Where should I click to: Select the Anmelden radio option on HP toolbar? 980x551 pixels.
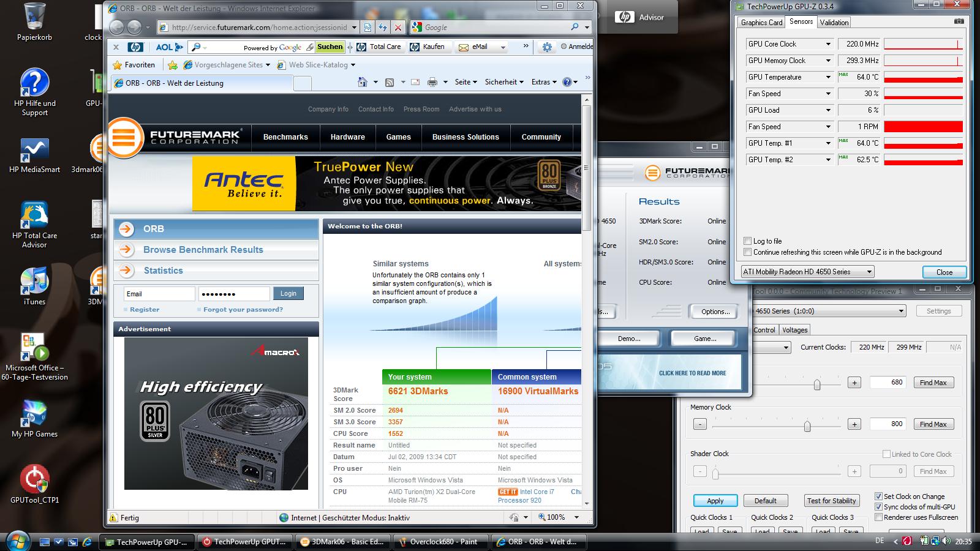tap(564, 47)
